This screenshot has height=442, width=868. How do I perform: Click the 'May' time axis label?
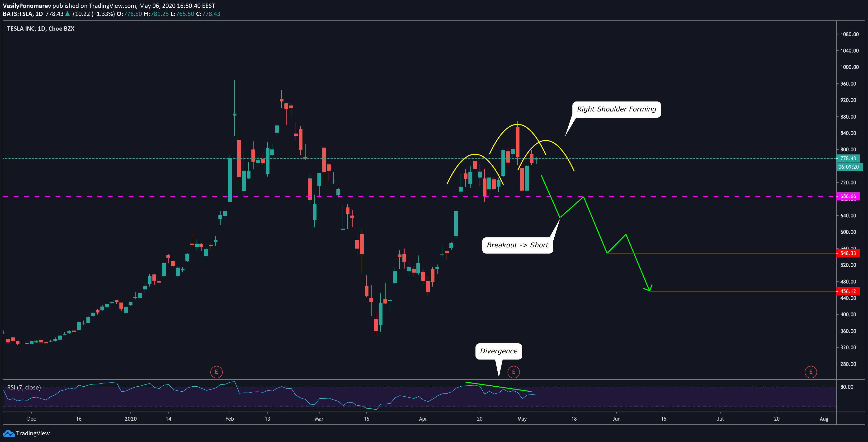[522, 419]
